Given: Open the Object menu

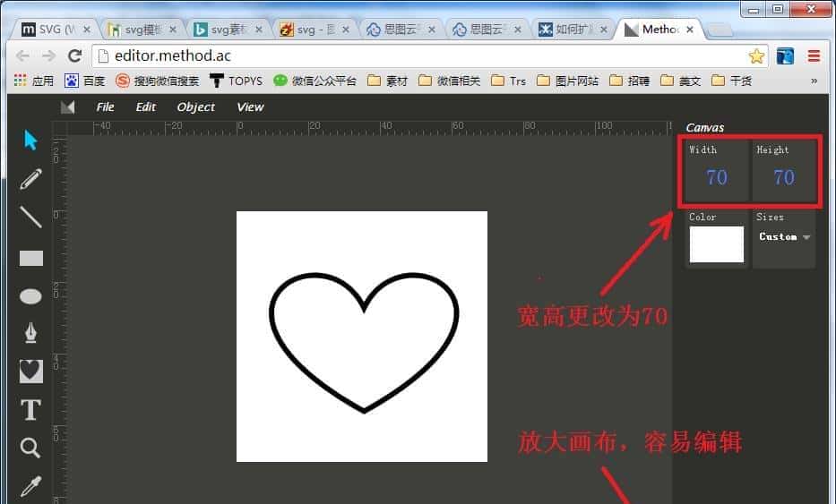Looking at the screenshot, I should point(195,107).
